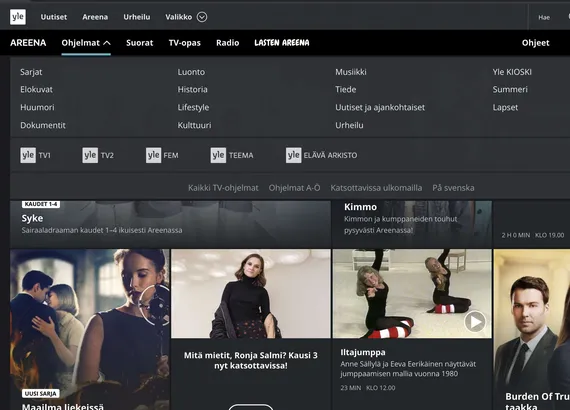Switch to the Suorat tab
Screen dimensions: 570x410
pyautogui.click(x=140, y=43)
